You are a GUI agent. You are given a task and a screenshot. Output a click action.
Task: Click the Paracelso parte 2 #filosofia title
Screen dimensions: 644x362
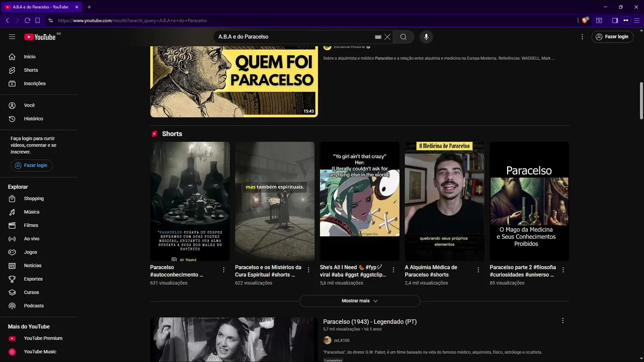(523, 271)
